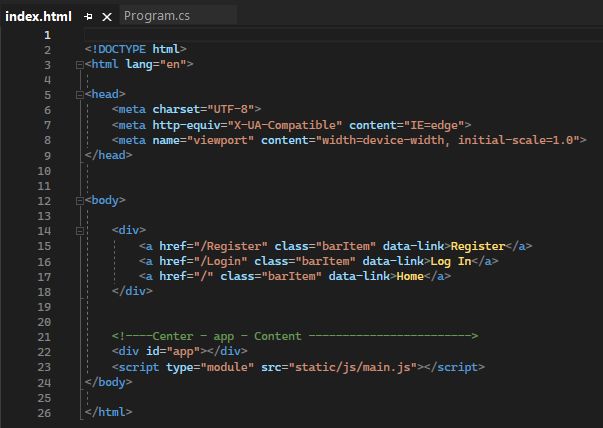Click the closing body tag
The image size is (603, 428).
point(108,382)
